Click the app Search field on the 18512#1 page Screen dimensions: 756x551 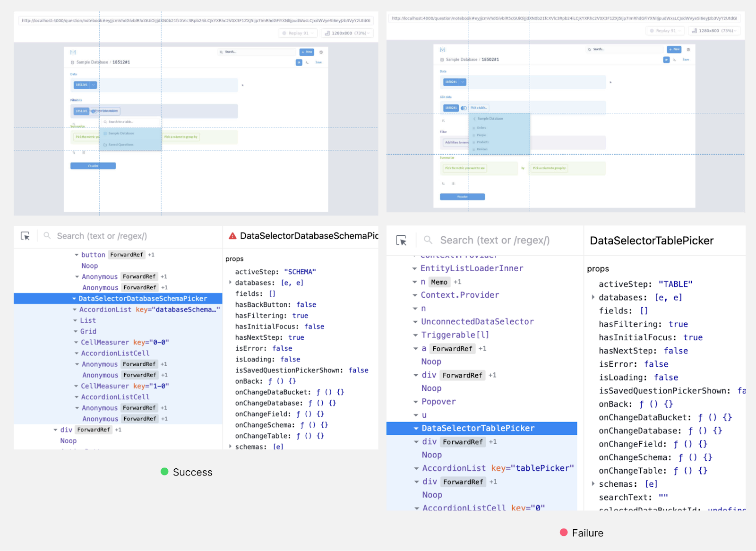tap(256, 52)
